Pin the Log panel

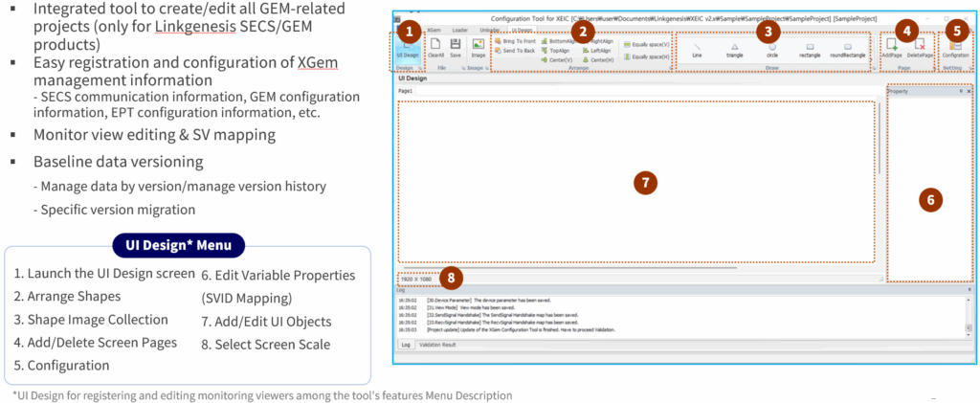coord(969,290)
